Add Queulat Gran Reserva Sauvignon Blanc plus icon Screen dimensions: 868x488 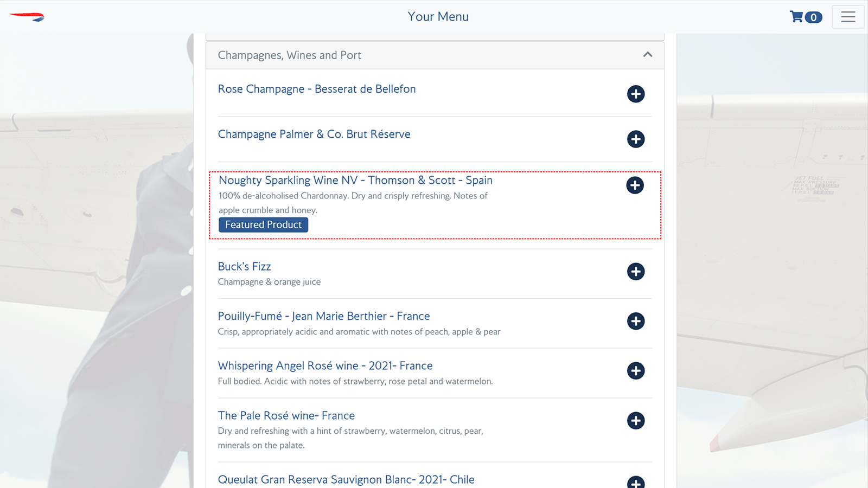click(x=636, y=482)
